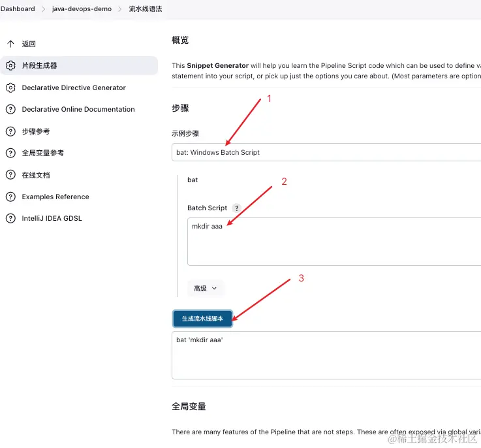The width and height of the screenshot is (481, 448).
Task: Click the question icon beside Examples Reference
Action: (x=10, y=197)
